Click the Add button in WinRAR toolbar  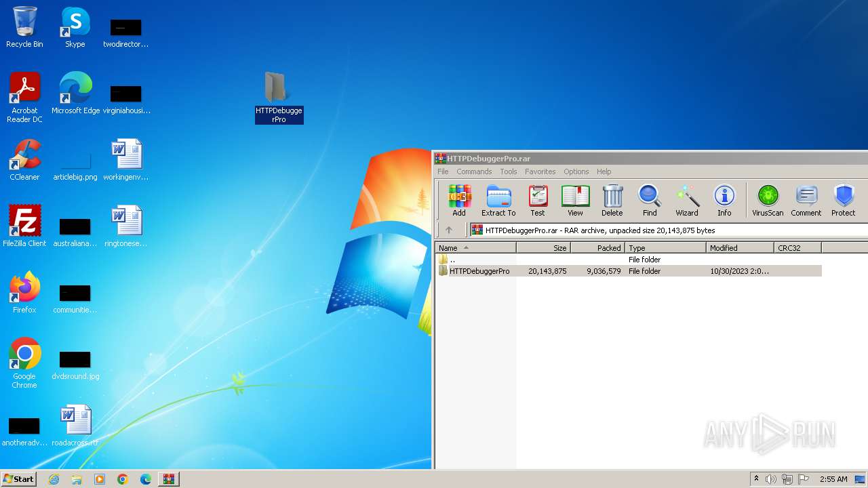(459, 201)
